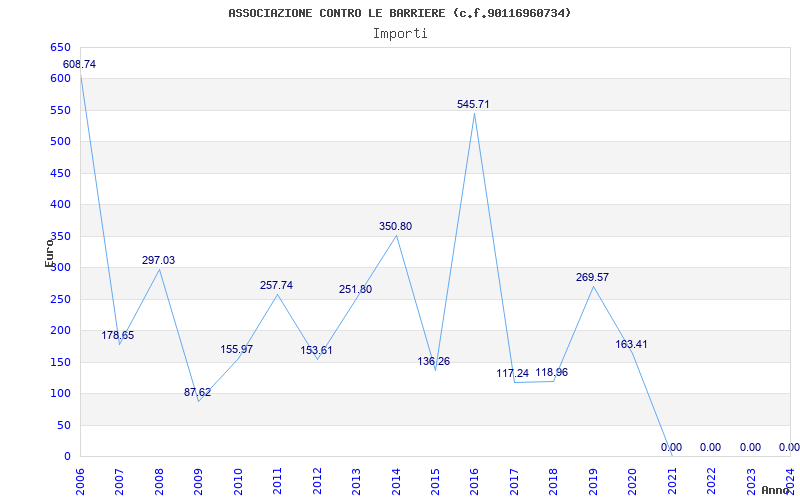The width and height of the screenshot is (800, 500).
Task: Select the 136.26 data label
Action: pyautogui.click(x=434, y=361)
